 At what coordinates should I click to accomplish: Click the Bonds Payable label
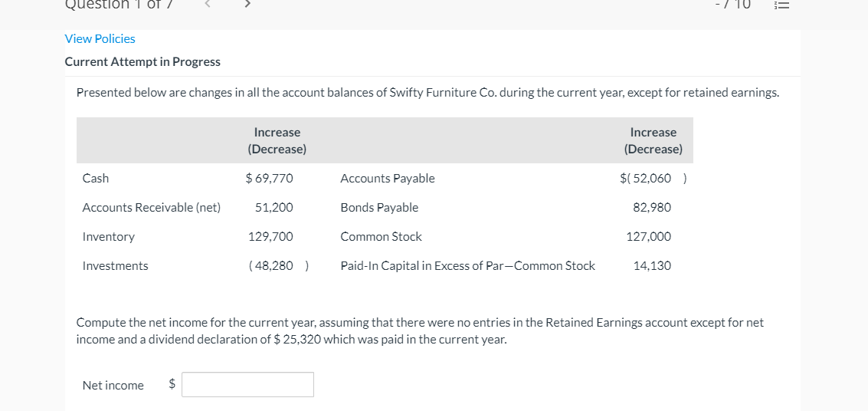(x=379, y=208)
